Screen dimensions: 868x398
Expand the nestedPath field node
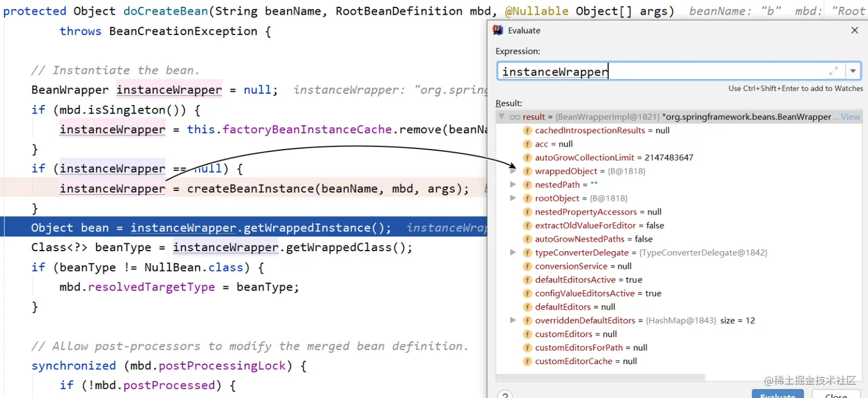point(513,185)
